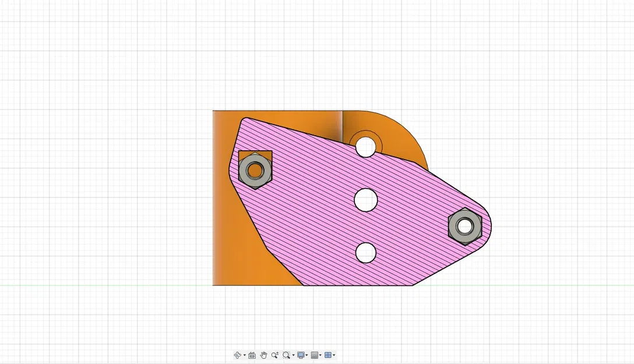The width and height of the screenshot is (634, 364).
Task: Click the center circular hole
Action: coord(366,200)
